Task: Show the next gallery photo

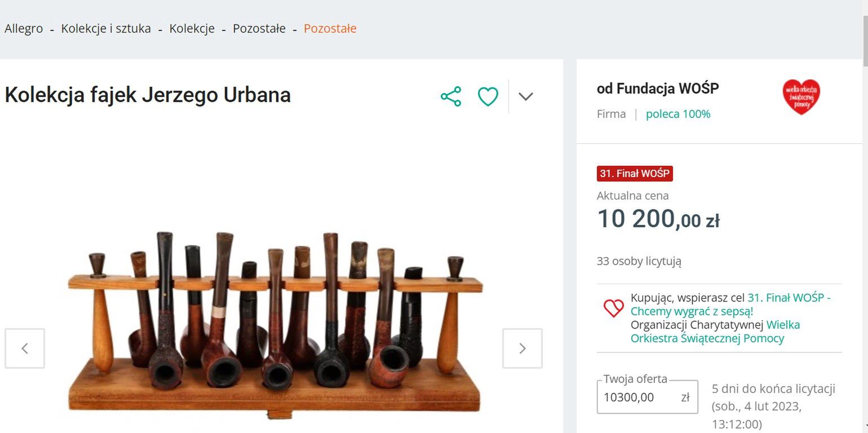Action: (x=522, y=348)
